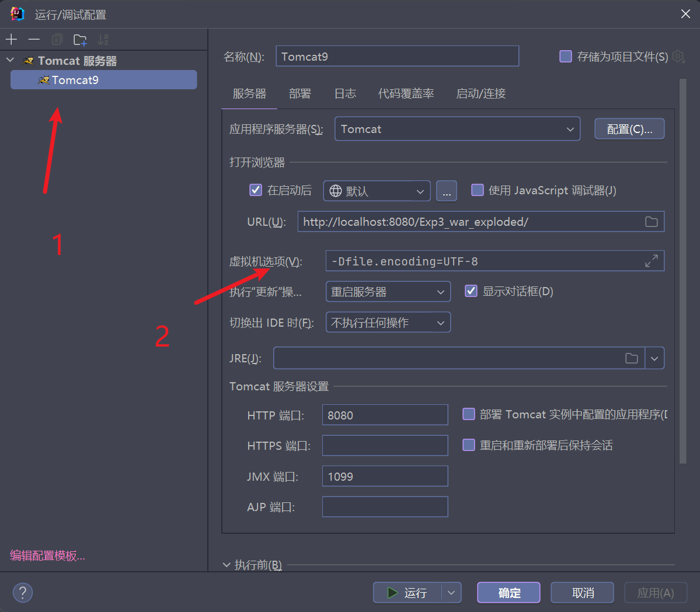Open the JRE dropdown arrow

tap(654, 358)
